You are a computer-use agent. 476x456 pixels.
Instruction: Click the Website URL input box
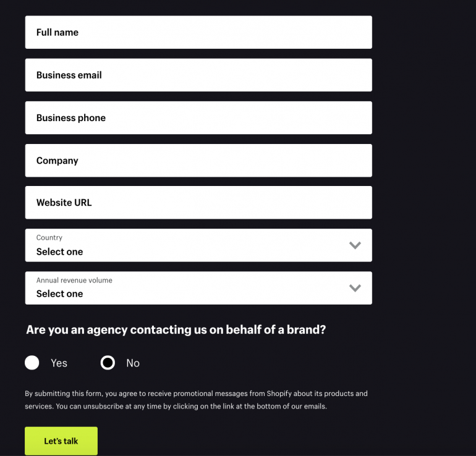pyautogui.click(x=198, y=203)
